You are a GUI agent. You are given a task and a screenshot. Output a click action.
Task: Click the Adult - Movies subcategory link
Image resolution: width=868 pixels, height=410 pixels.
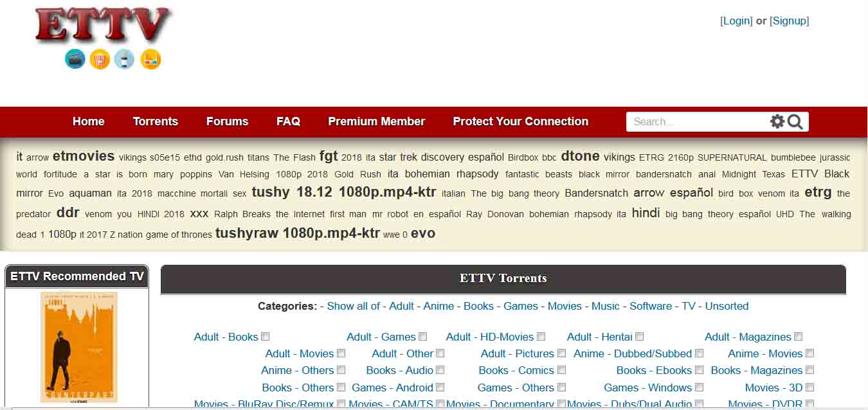click(300, 353)
